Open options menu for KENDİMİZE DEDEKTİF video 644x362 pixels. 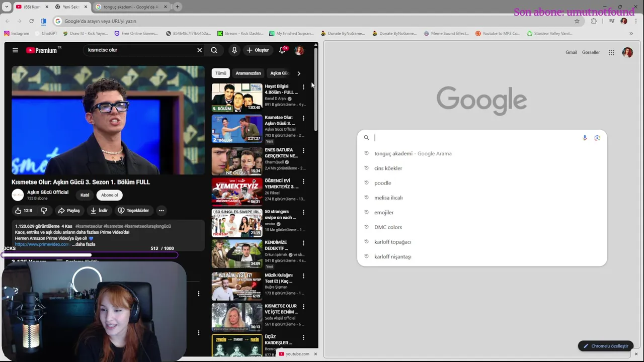pyautogui.click(x=303, y=243)
